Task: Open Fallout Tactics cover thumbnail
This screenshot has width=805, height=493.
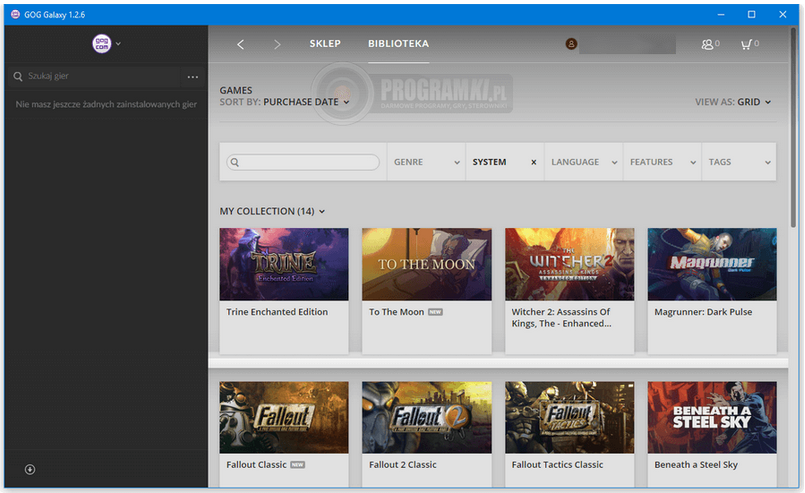Action: (x=569, y=417)
